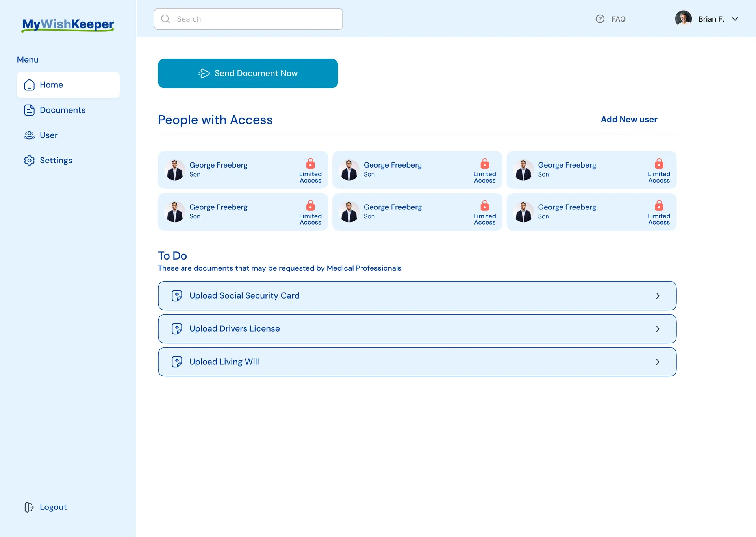Click the MyWishKeeper logo
The height and width of the screenshot is (537, 756).
(x=68, y=25)
